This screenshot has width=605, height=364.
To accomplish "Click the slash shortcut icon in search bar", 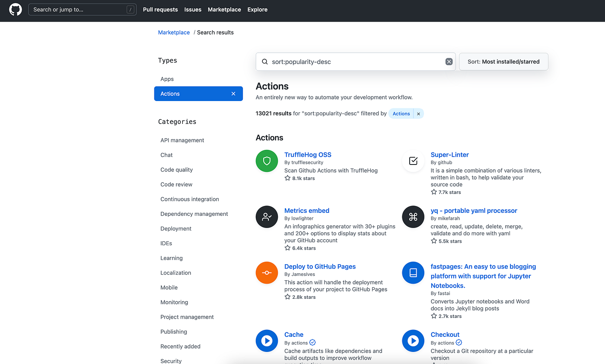I will point(130,9).
